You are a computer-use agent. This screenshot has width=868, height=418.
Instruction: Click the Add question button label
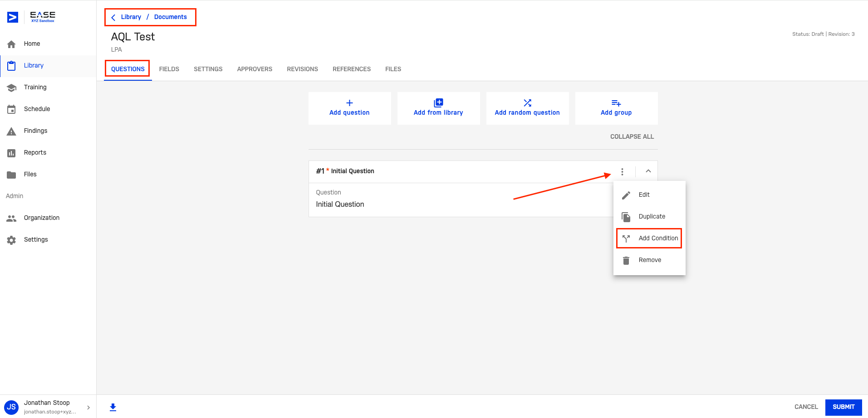point(349,113)
